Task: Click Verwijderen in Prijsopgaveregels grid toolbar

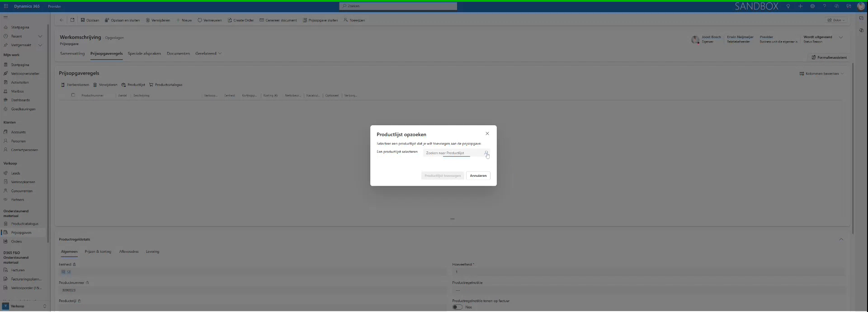Action: pos(105,85)
